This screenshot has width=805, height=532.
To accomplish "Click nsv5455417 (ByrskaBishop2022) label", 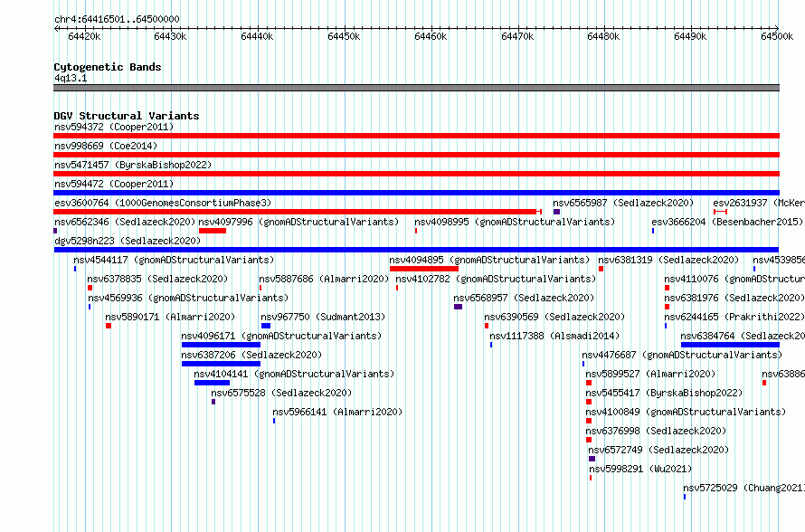I will click(x=664, y=393).
